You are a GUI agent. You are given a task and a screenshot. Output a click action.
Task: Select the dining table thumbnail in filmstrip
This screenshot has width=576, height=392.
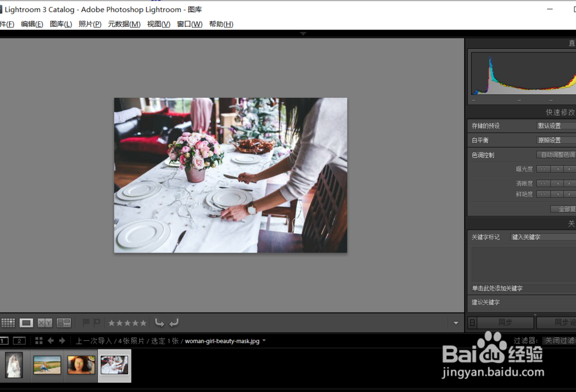pos(115,365)
